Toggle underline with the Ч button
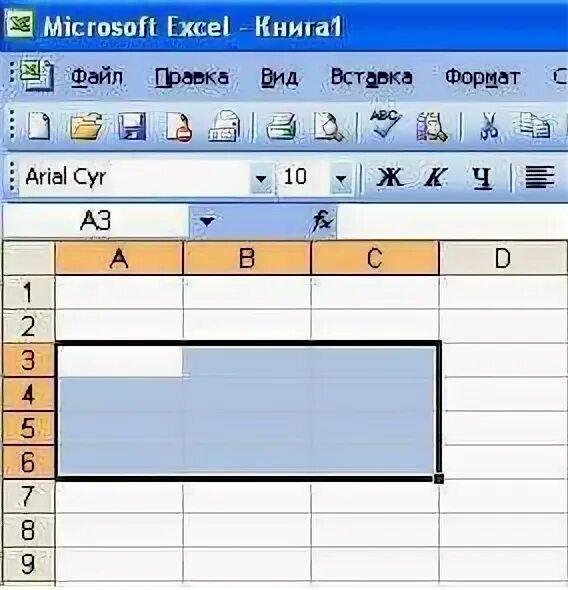Image resolution: width=568 pixels, height=590 pixels. (x=482, y=178)
